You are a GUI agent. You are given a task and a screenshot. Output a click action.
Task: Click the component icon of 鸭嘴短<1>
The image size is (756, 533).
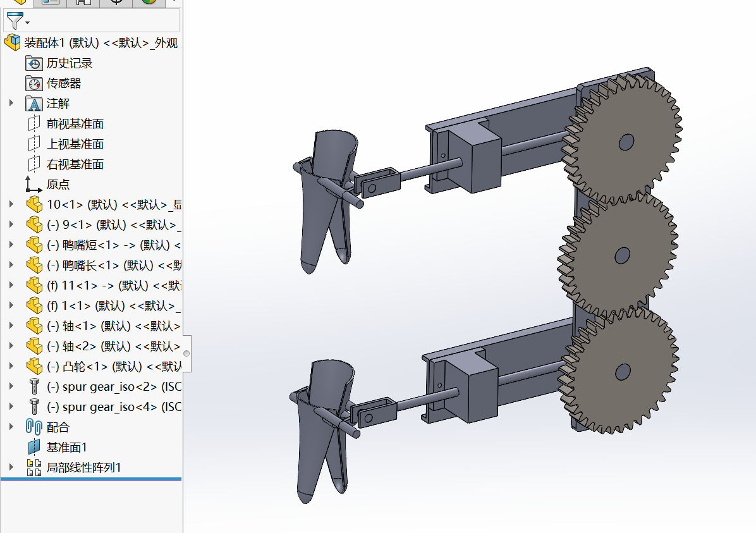(34, 245)
